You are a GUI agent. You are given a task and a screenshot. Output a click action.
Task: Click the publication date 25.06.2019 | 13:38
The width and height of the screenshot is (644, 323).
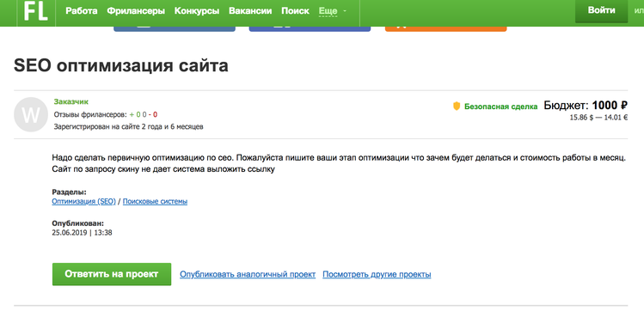point(82,232)
